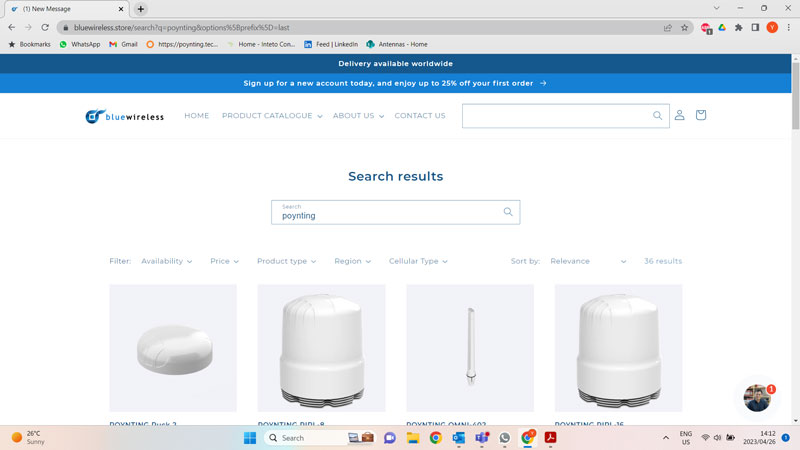Click the header search magnifier icon

point(657,115)
